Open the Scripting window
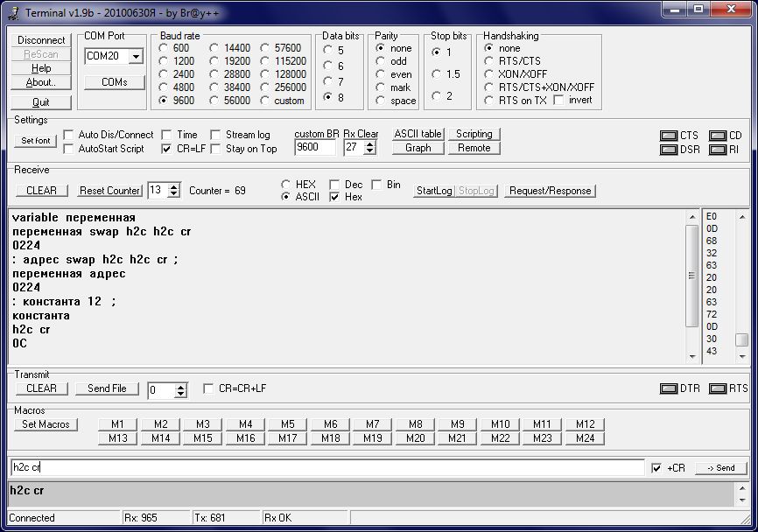 (474, 134)
